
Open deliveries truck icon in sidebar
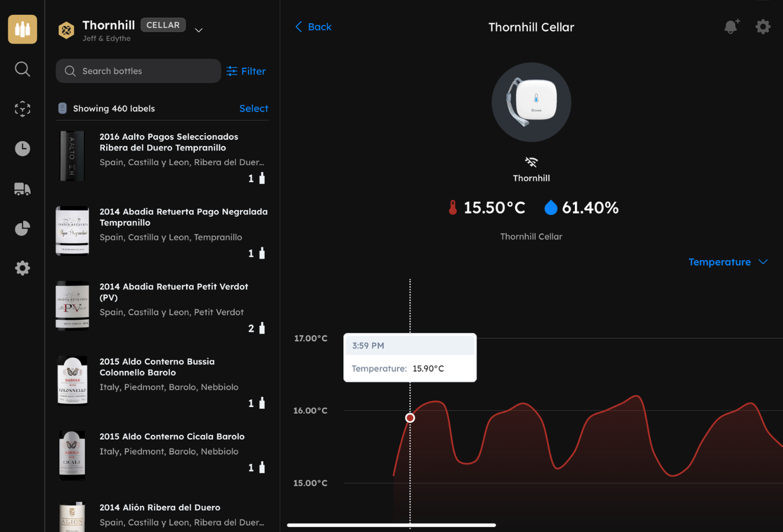(x=23, y=189)
